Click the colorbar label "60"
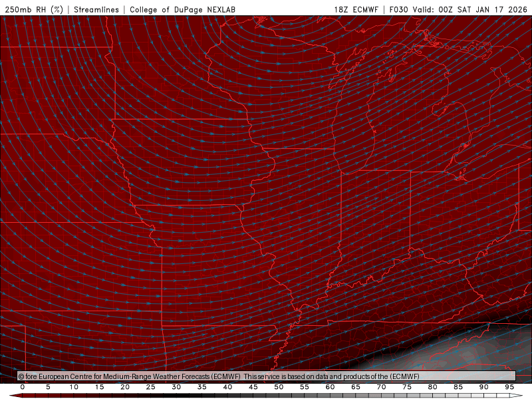The width and height of the screenshot is (532, 399). pyautogui.click(x=330, y=387)
